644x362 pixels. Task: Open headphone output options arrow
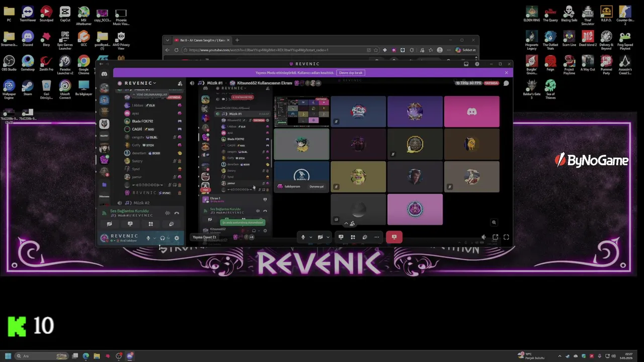point(169,238)
